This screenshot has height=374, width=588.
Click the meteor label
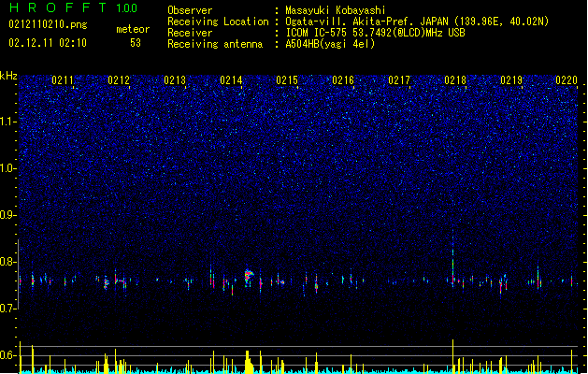(133, 29)
